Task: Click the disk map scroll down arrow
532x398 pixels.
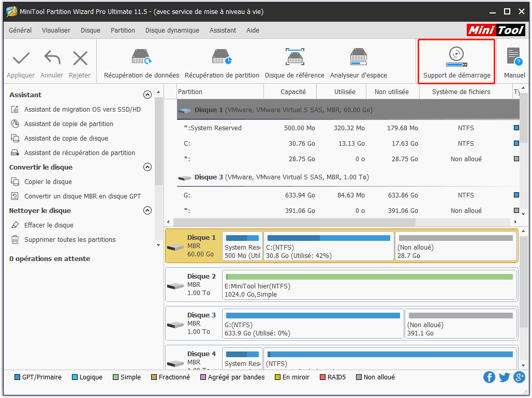Action: click(523, 365)
